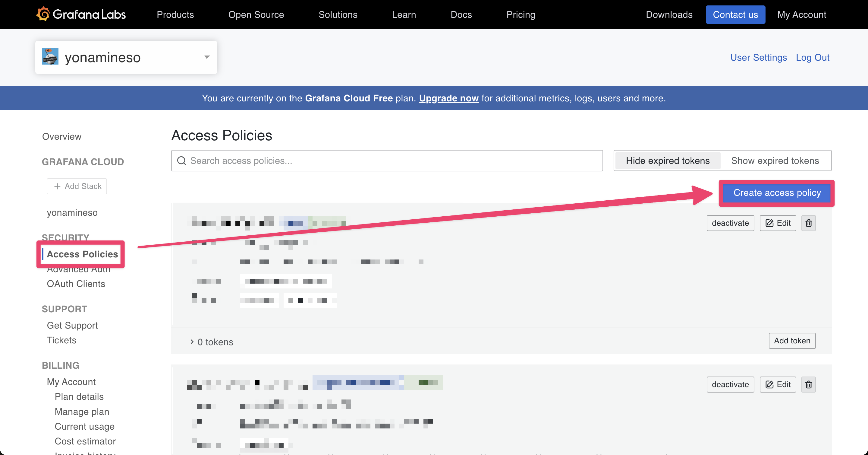Image resolution: width=868 pixels, height=455 pixels.
Task: Click the search magnifier icon in policies field
Action: tap(182, 161)
